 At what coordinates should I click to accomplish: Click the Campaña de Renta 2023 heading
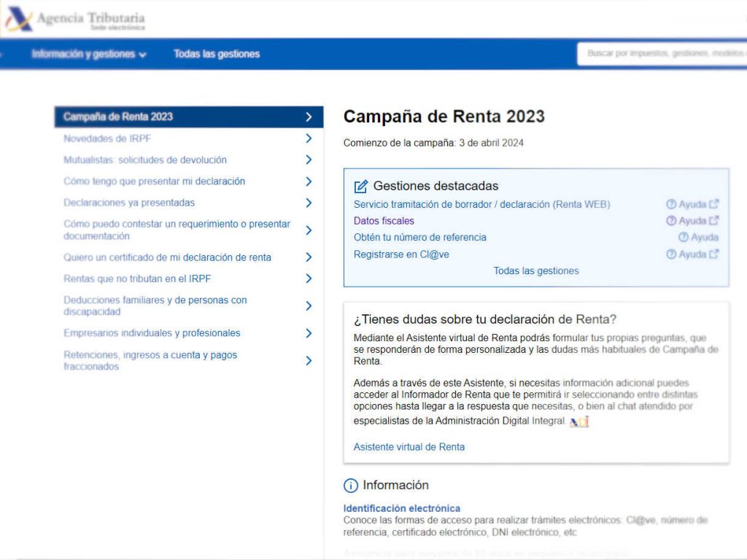coord(444,117)
